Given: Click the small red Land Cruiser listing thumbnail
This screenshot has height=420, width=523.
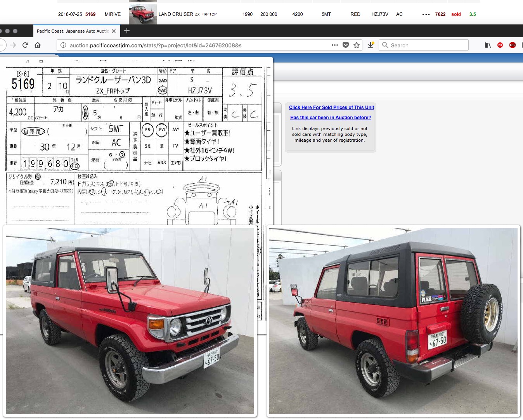Looking at the screenshot, I should tap(143, 14).
